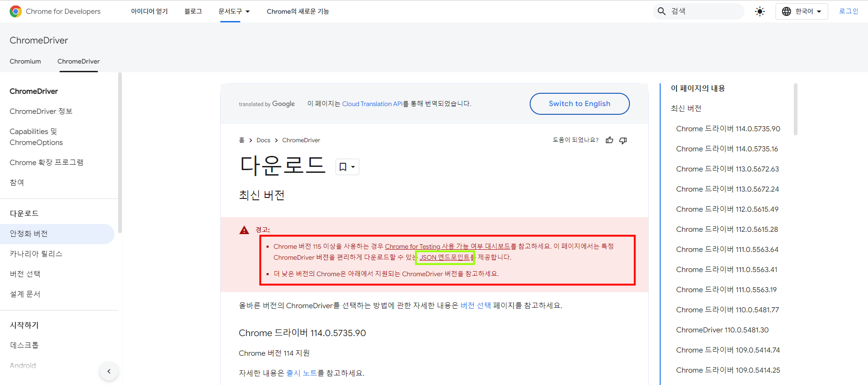Screen dimensions: 868x385
Task: Select 카나리아 릴리스 in sidebar
Action: click(36, 254)
